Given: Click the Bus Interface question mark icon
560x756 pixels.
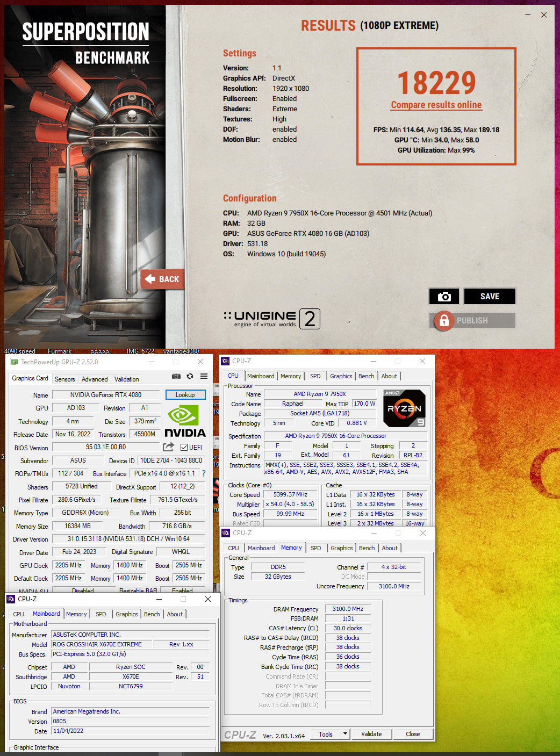Looking at the screenshot, I should coord(204,473).
